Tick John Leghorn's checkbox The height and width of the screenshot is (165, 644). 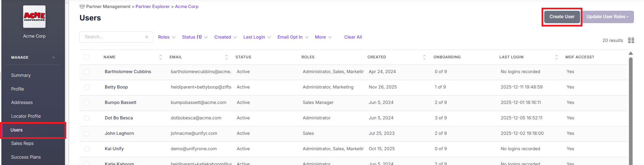click(x=87, y=133)
